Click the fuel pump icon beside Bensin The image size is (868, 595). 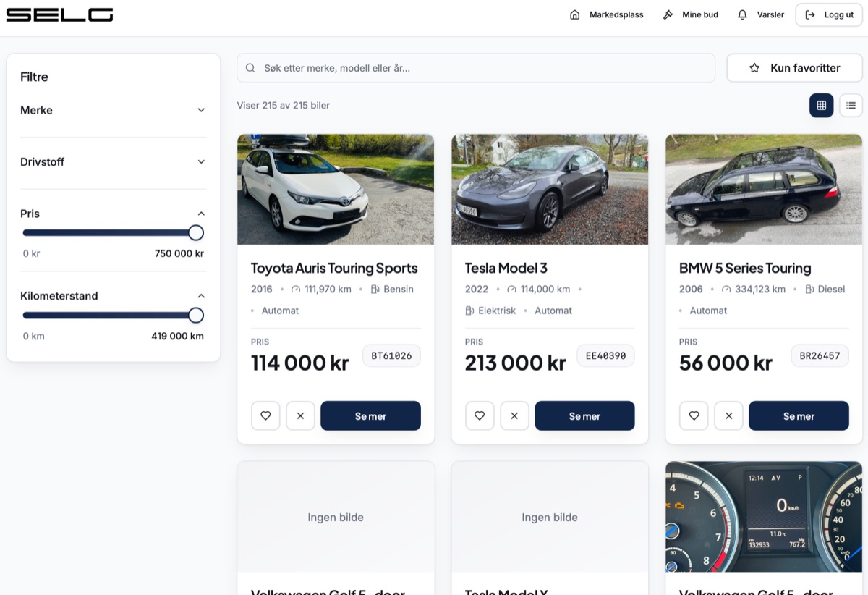click(375, 290)
